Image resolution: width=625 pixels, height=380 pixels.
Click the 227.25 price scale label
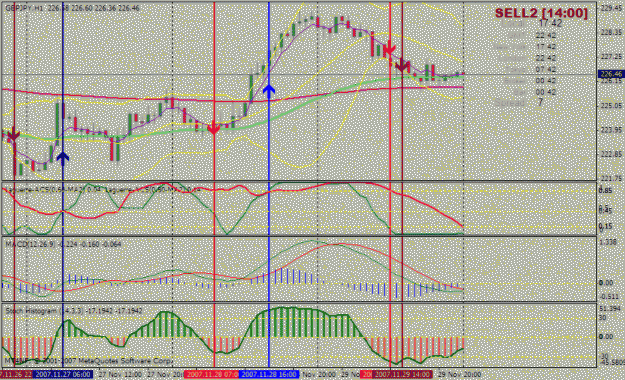612,57
